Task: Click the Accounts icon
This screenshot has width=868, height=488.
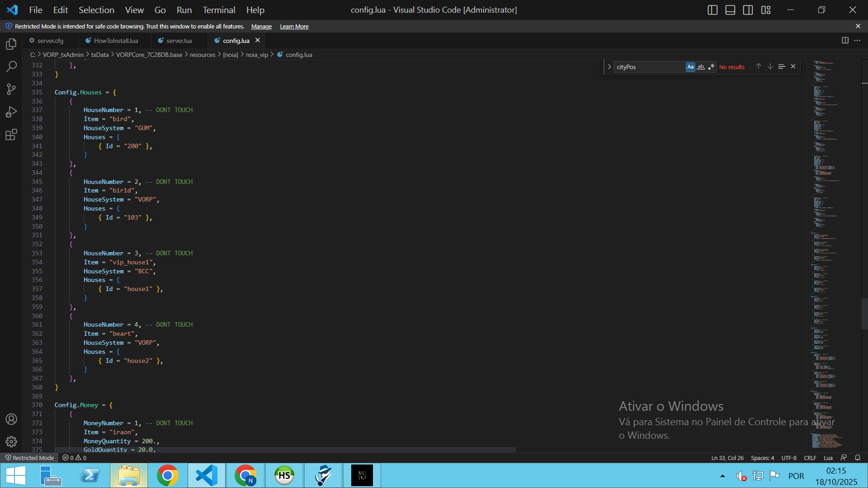Action: 11,419
